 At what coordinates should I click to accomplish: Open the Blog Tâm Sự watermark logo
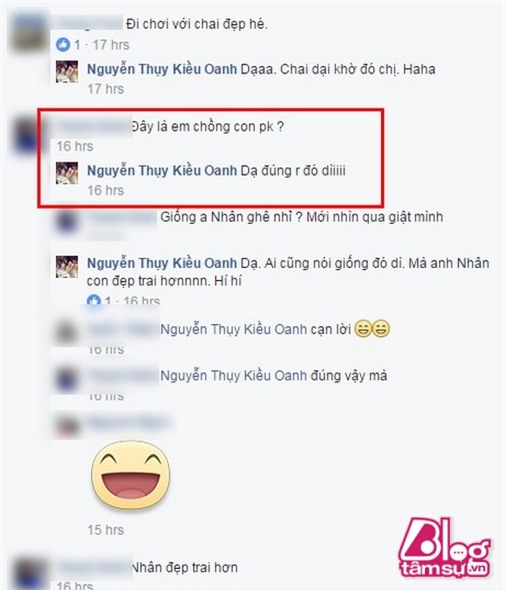click(x=444, y=547)
